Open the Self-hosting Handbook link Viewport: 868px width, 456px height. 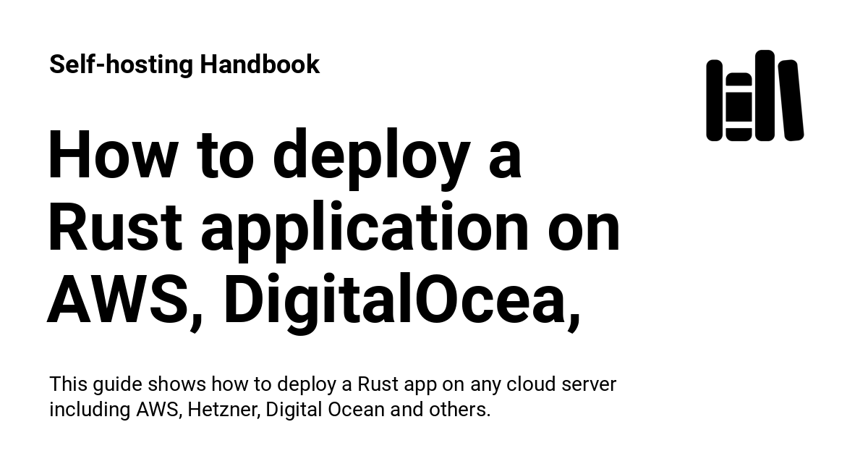(x=184, y=64)
